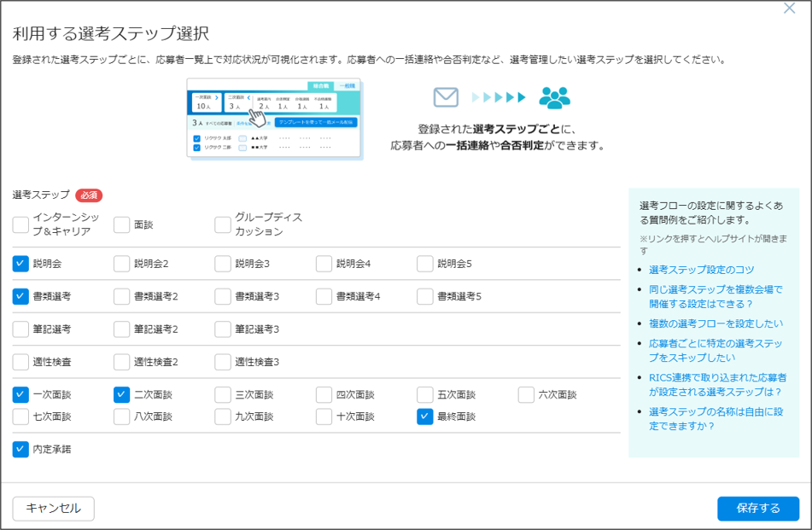Uncheck the 説明会 checkbox

(x=20, y=264)
